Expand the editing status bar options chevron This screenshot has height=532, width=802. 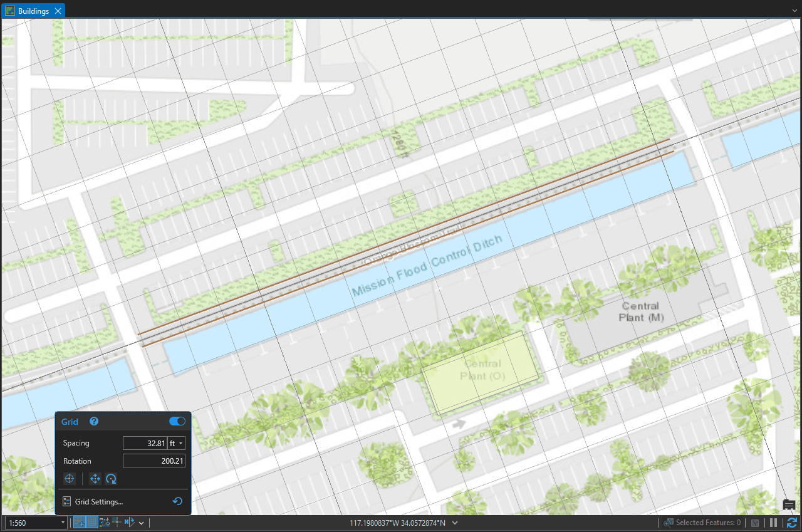click(x=142, y=523)
